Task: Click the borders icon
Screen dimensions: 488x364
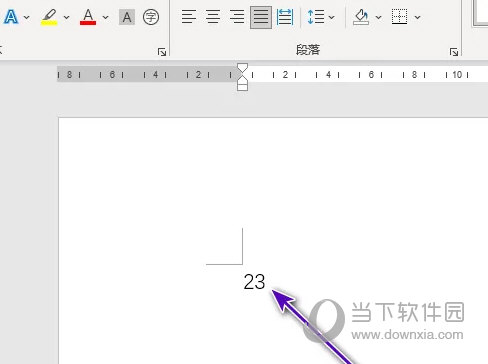Action: tap(399, 17)
